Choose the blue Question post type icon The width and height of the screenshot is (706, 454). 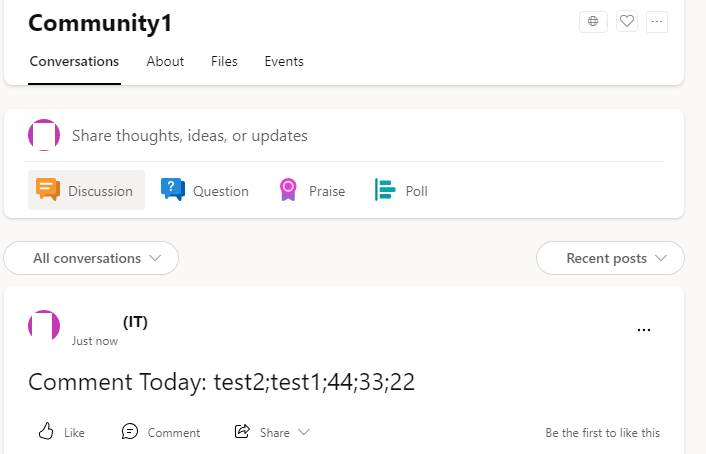point(173,190)
